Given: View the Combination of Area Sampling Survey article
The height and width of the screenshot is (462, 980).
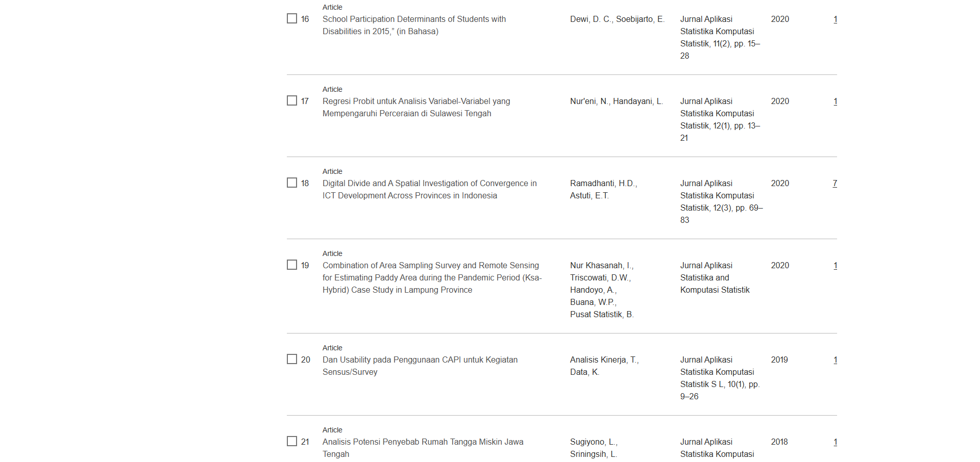Looking at the screenshot, I should click(x=430, y=266).
